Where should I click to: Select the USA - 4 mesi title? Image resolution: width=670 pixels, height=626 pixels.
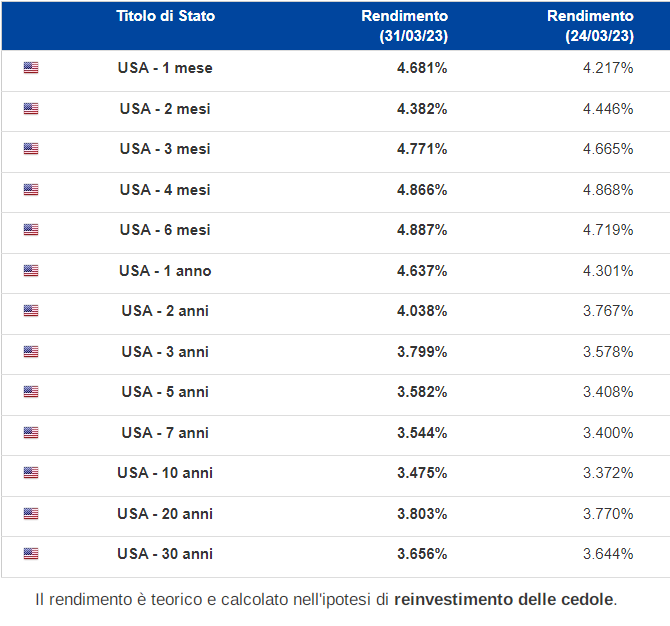(x=165, y=190)
